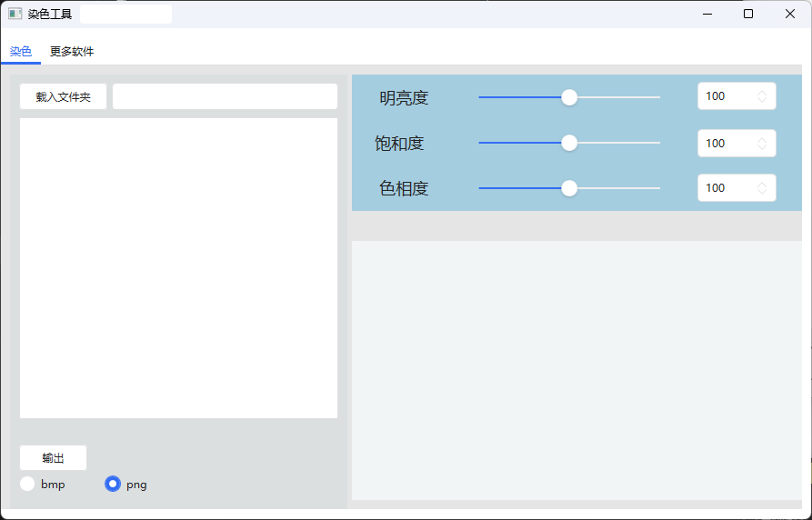
Task: Click the 饱和度 slider handle
Action: [x=569, y=143]
